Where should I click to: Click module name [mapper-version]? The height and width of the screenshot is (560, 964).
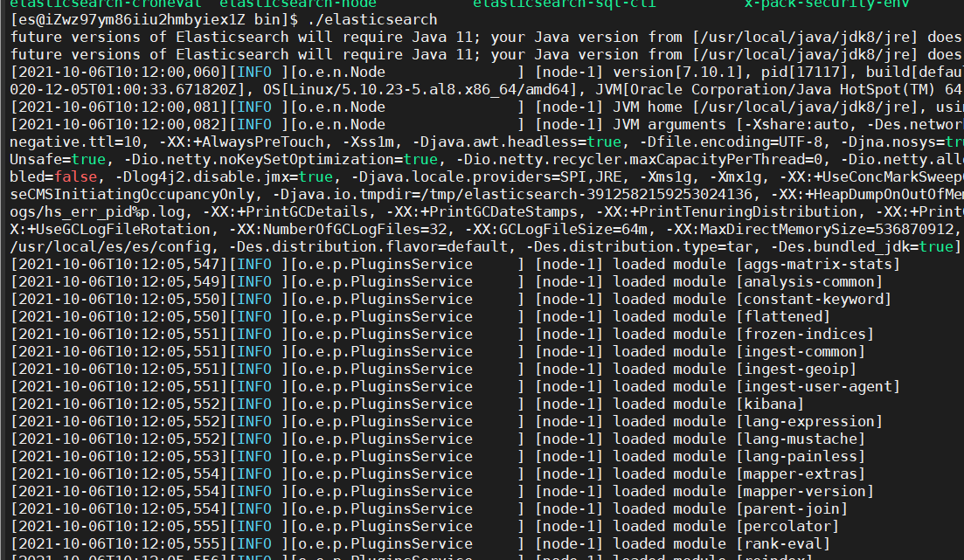coord(806,492)
